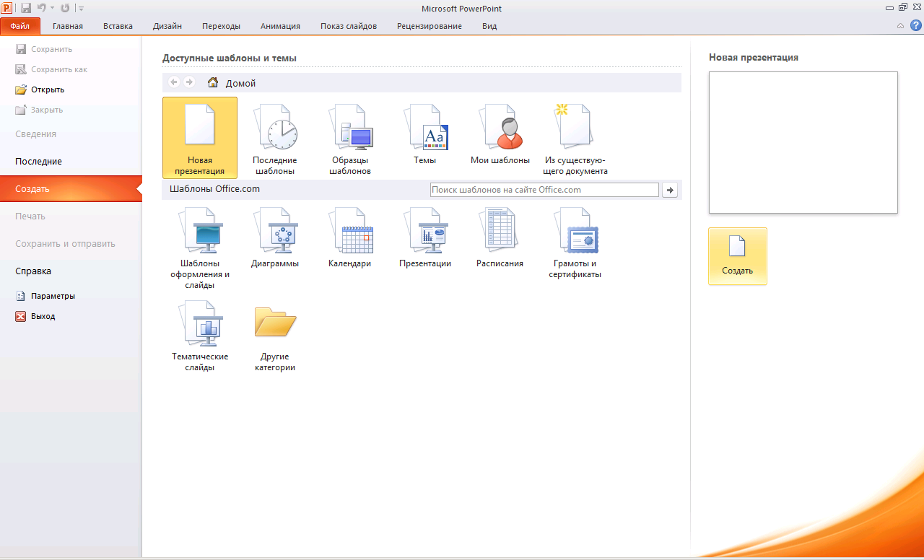The width and height of the screenshot is (924, 560).
Task: Click Домой breadcrumb text
Action: (x=240, y=83)
